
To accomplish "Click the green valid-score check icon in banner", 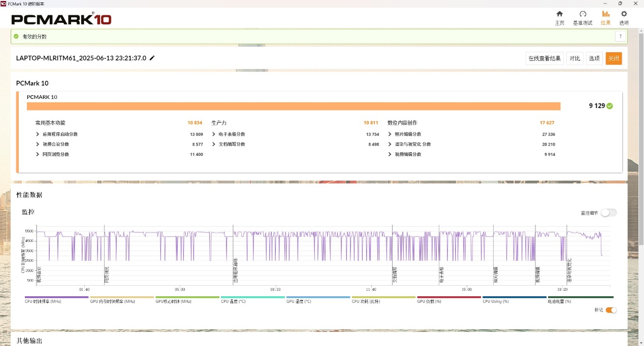I will click(x=16, y=37).
